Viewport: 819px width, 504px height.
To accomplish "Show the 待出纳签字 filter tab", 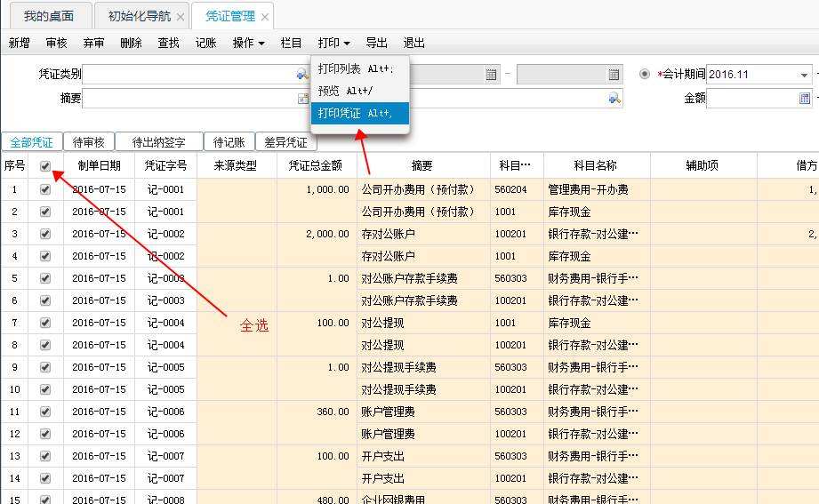I will click(x=159, y=142).
